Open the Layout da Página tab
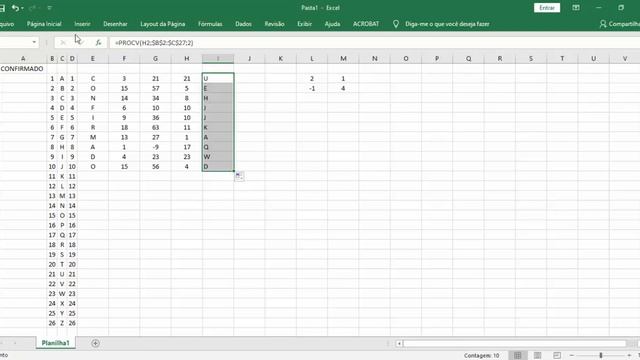The image size is (640, 360). coord(162,24)
